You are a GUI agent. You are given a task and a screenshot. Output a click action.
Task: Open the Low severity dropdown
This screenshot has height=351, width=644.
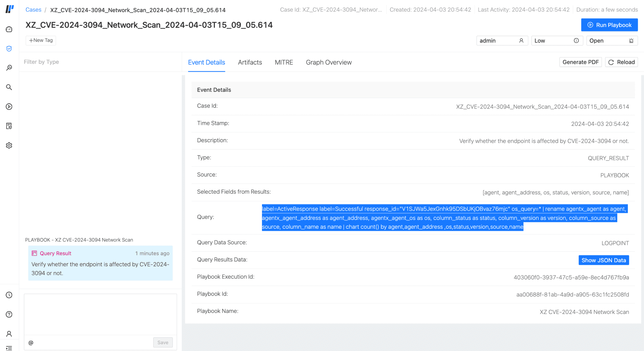(x=557, y=41)
